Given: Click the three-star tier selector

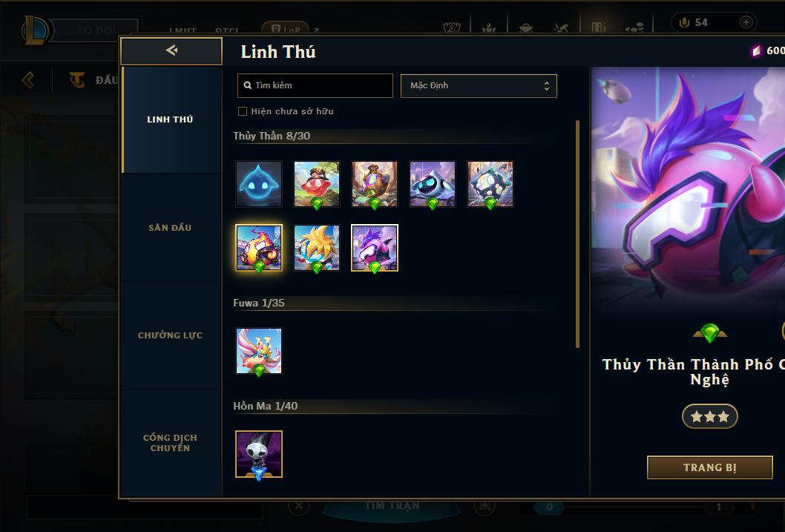Looking at the screenshot, I should 709,416.
